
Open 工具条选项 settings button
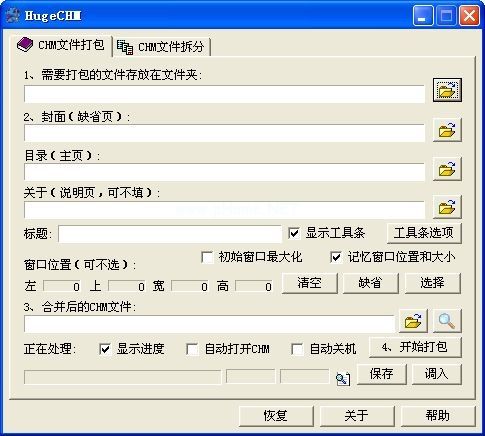point(424,233)
